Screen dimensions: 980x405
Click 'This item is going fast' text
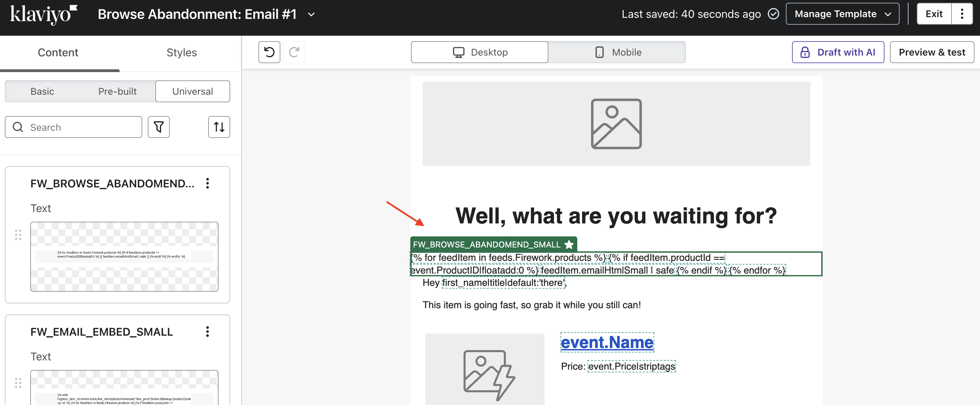point(532,305)
